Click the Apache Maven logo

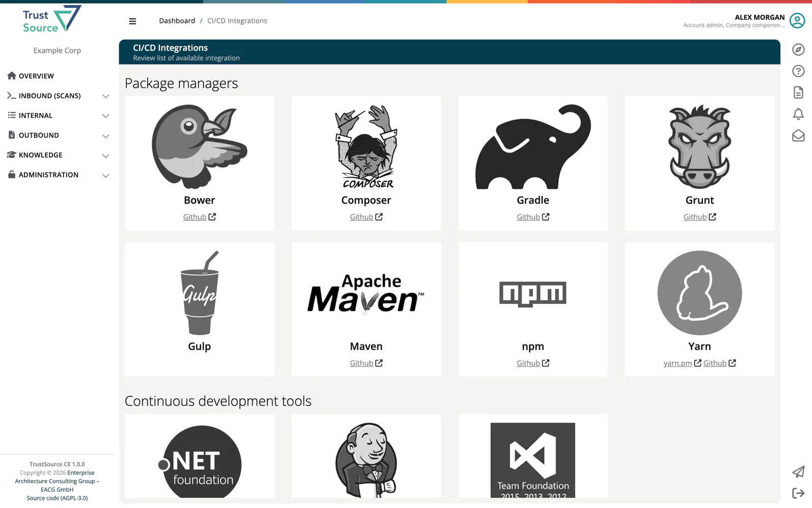[366, 294]
